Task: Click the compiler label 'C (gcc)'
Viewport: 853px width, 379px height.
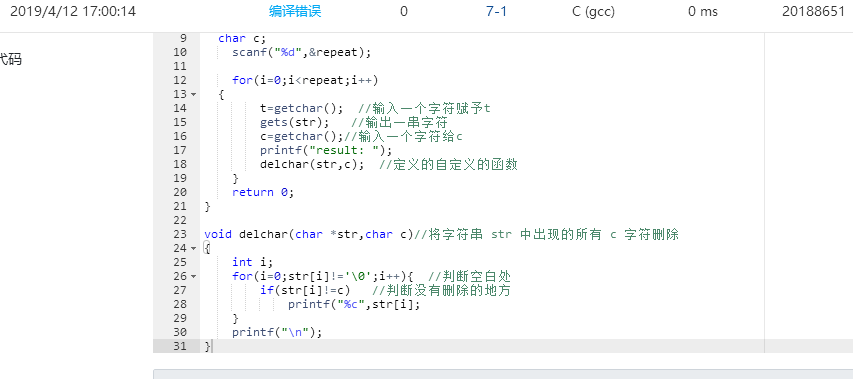Action: pos(594,11)
